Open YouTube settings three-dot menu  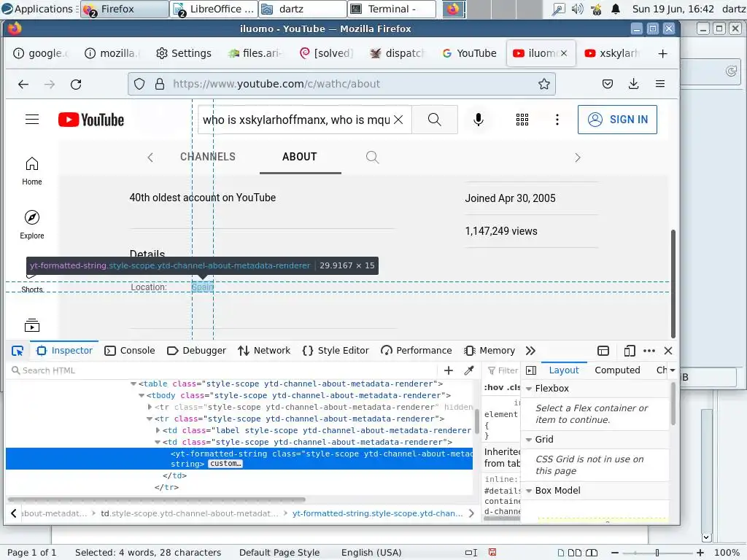click(557, 120)
